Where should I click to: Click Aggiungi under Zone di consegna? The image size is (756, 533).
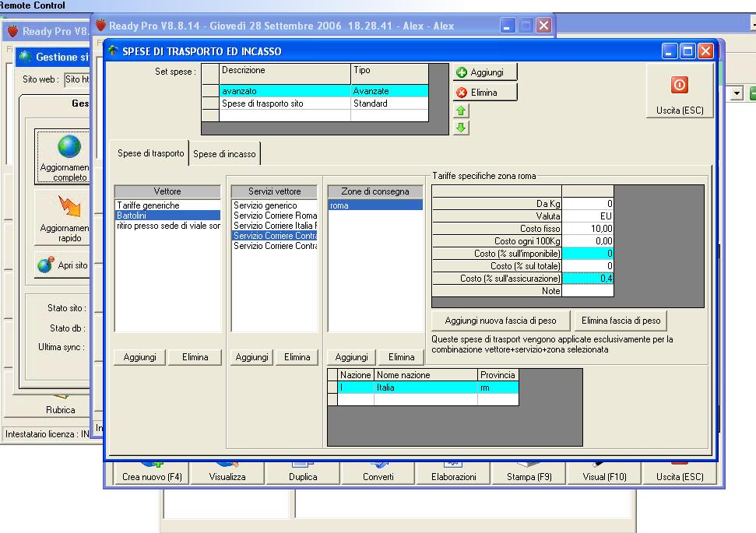tap(351, 357)
